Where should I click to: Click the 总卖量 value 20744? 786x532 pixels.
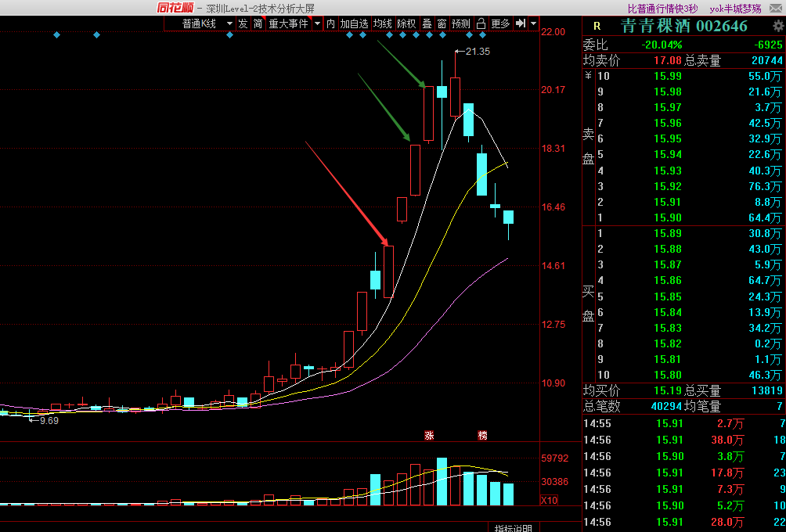(x=767, y=60)
